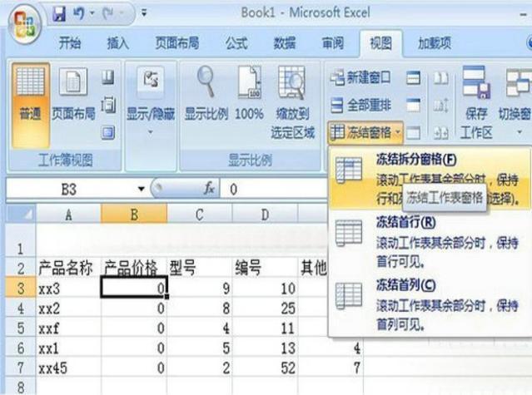Open the 显示比例 zoom dialog
This screenshot has width=532, height=395.
(x=206, y=94)
